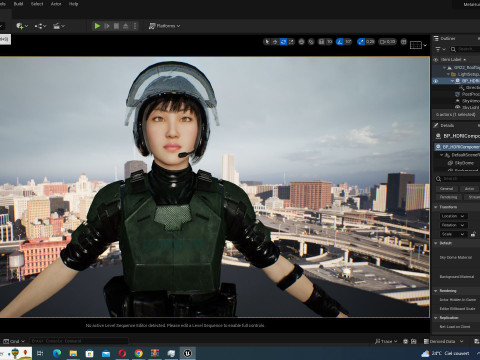The height and width of the screenshot is (360, 480).
Task: Open the Help menu
Action: tap(73, 4)
